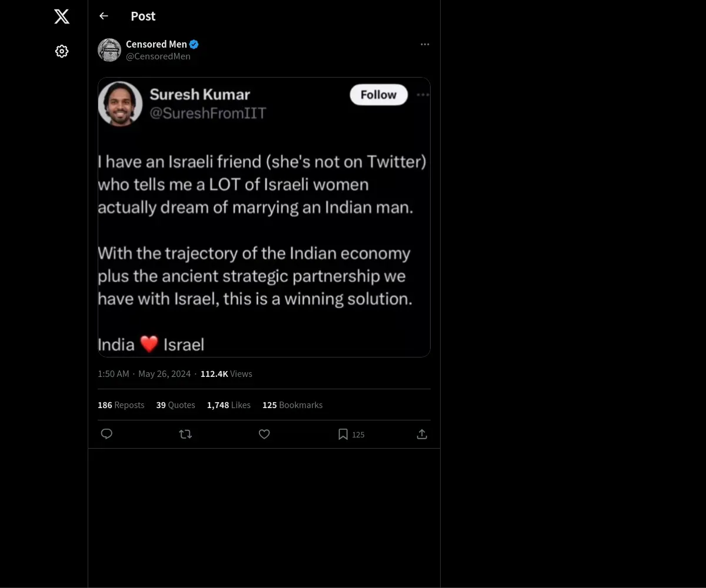
Task: Click the @CensoredMen handle
Action: (158, 56)
